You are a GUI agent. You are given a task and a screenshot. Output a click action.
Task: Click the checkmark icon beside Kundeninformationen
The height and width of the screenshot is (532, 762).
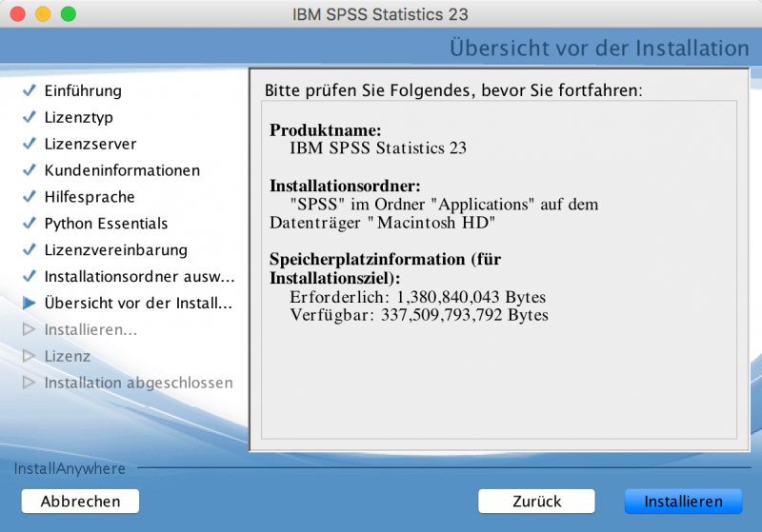coord(30,170)
